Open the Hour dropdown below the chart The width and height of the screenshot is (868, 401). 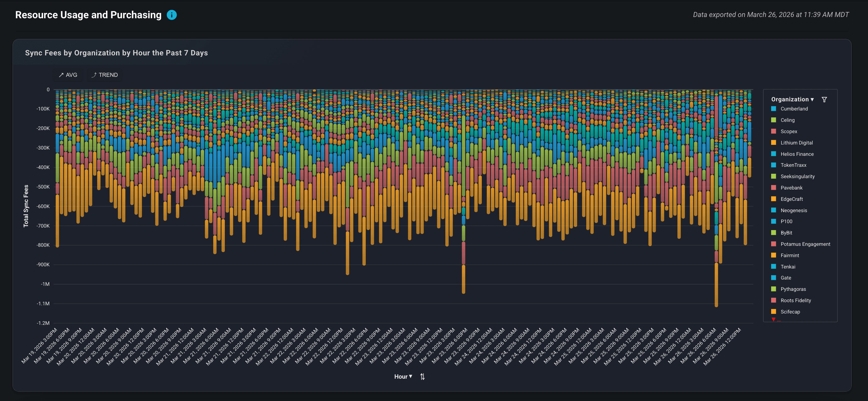tap(403, 376)
